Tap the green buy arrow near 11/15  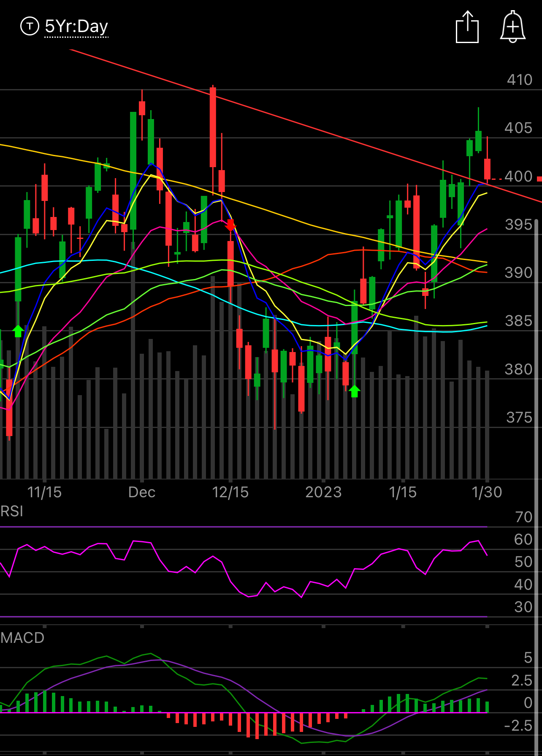pyautogui.click(x=18, y=331)
